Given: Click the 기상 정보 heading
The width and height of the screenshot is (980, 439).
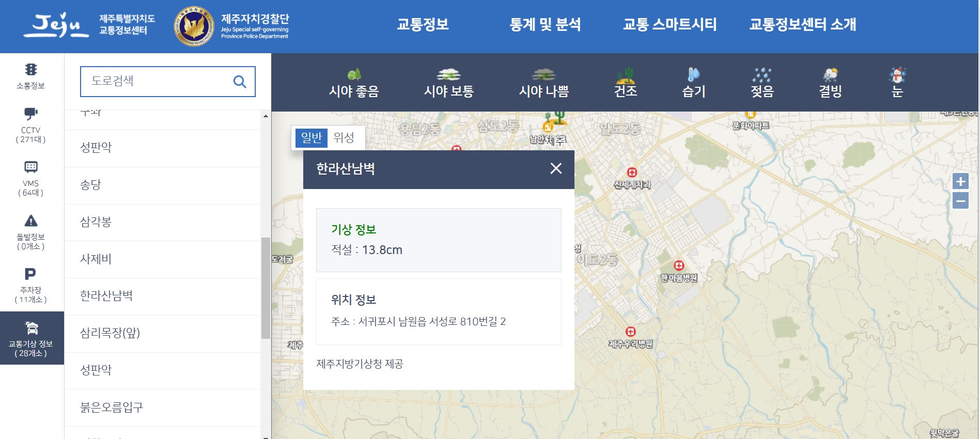Looking at the screenshot, I should pos(354,230).
